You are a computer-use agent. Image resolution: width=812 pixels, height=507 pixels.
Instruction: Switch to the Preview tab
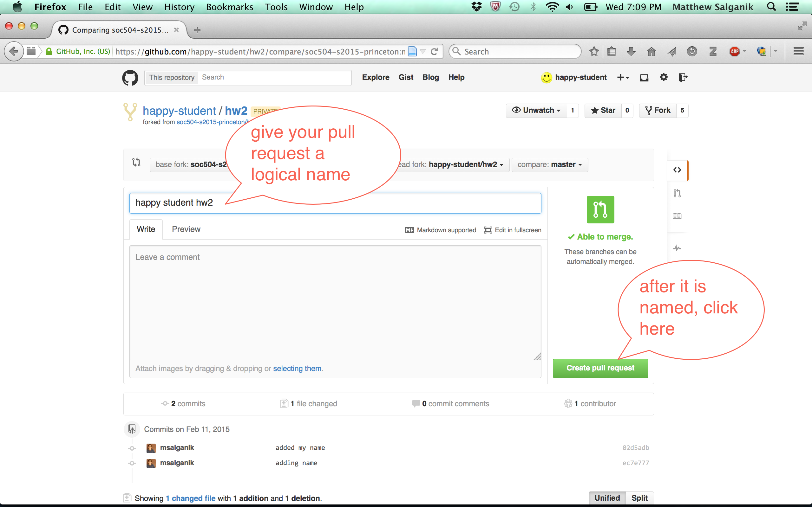pyautogui.click(x=186, y=229)
